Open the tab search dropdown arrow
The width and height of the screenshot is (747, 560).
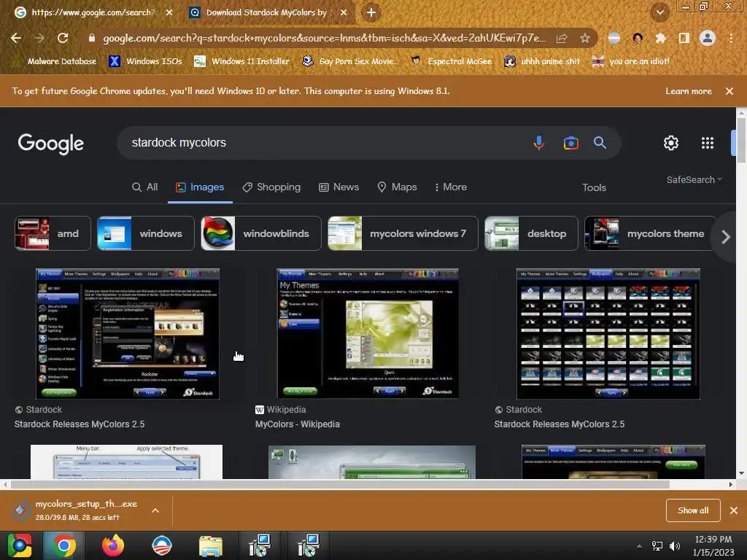(659, 12)
